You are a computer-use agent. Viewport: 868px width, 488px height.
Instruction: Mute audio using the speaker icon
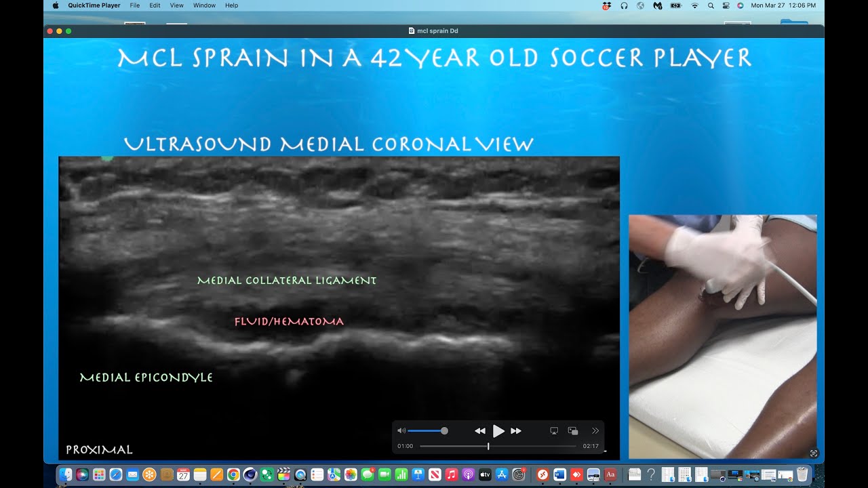401,430
